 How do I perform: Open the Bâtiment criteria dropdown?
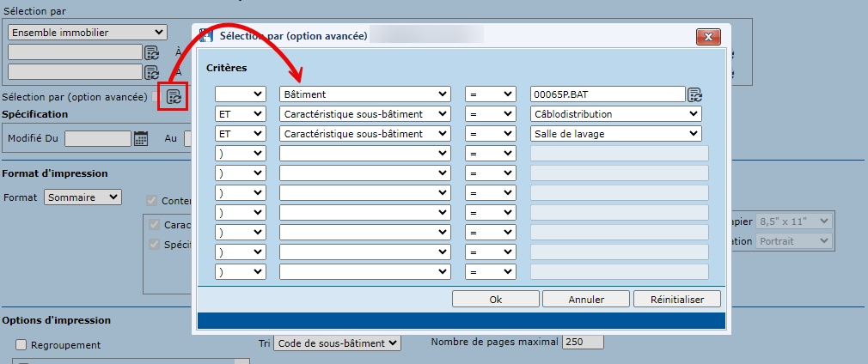tap(364, 94)
